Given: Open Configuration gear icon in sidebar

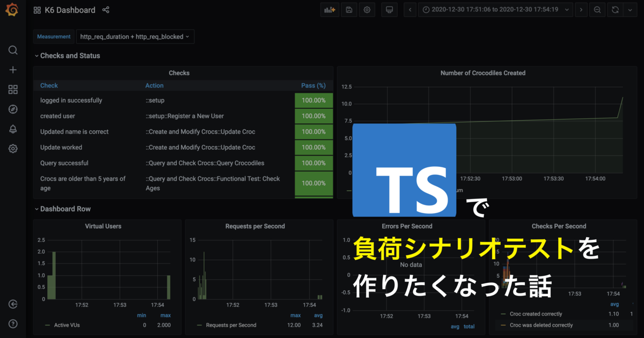Looking at the screenshot, I should coord(13,149).
